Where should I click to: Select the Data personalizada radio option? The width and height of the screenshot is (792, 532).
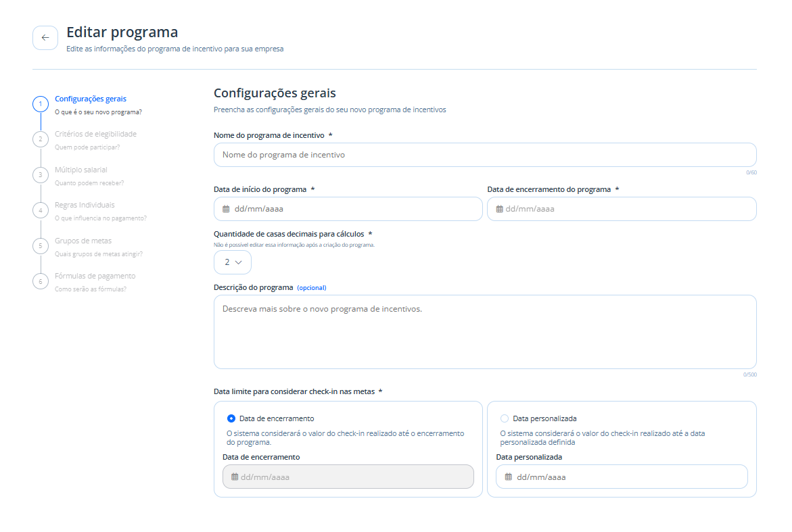point(505,418)
